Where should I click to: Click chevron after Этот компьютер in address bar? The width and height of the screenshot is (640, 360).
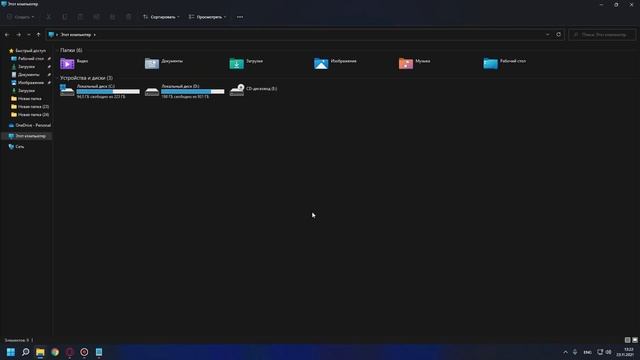pos(95,35)
